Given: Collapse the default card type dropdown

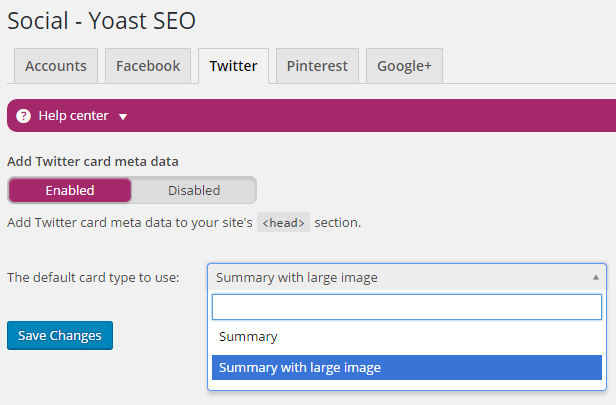Looking at the screenshot, I should point(407,277).
